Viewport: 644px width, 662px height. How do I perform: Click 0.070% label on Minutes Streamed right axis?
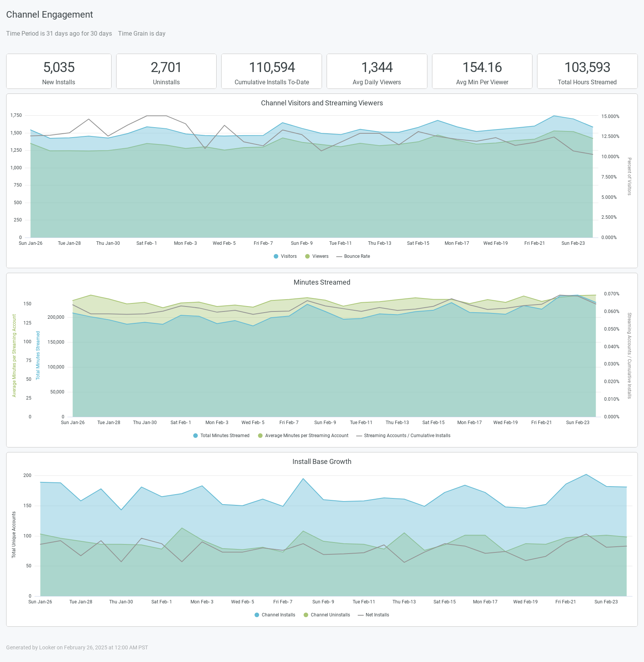point(612,294)
